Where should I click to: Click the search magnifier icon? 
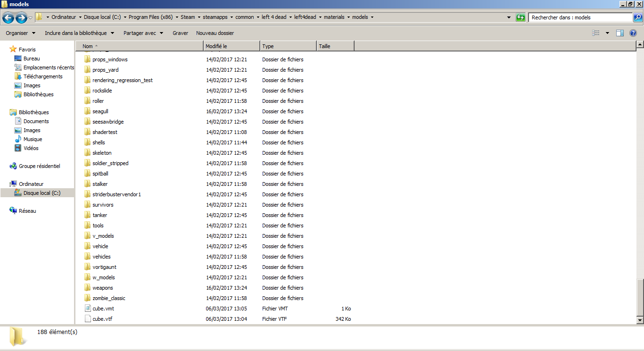pos(637,17)
